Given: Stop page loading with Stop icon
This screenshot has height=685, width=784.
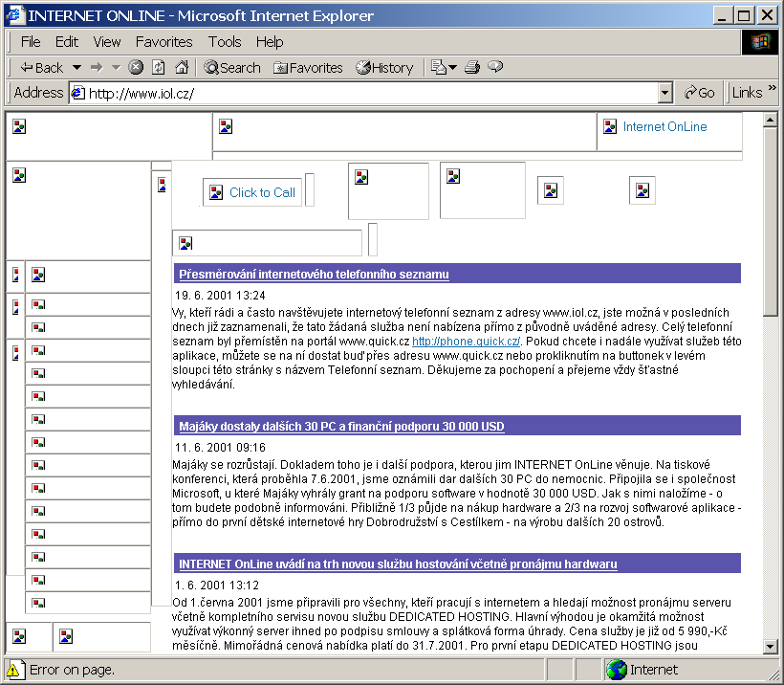Looking at the screenshot, I should click(136, 67).
